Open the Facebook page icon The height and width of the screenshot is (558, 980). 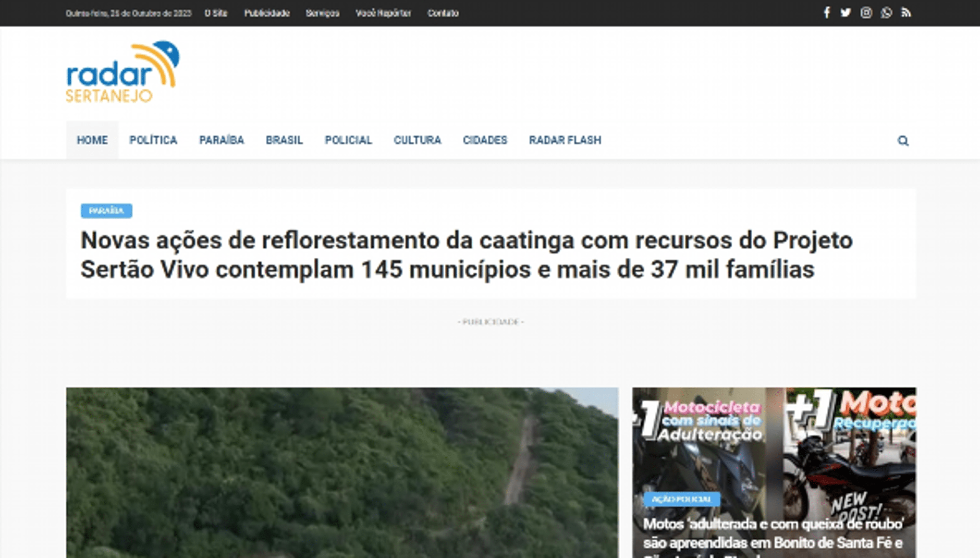coord(827,13)
